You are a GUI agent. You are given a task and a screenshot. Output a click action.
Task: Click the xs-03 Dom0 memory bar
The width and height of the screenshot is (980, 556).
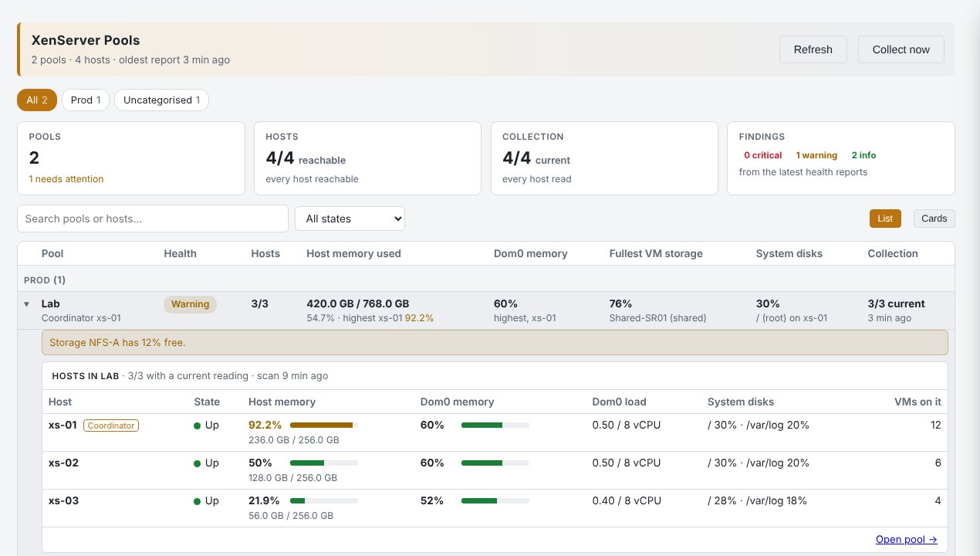(x=495, y=500)
